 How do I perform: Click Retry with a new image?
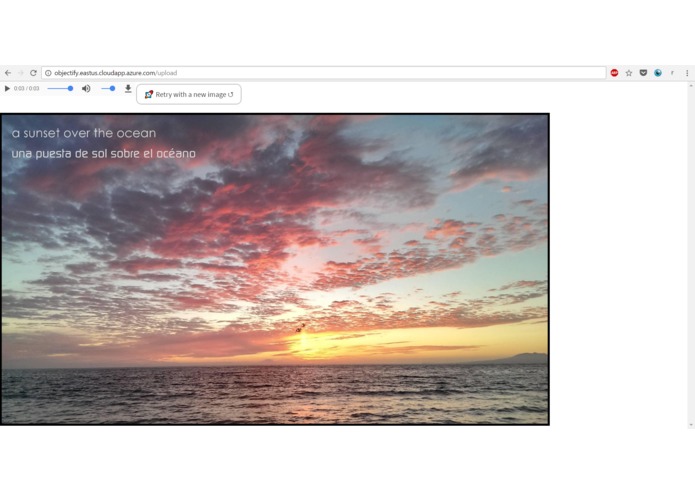click(x=189, y=94)
